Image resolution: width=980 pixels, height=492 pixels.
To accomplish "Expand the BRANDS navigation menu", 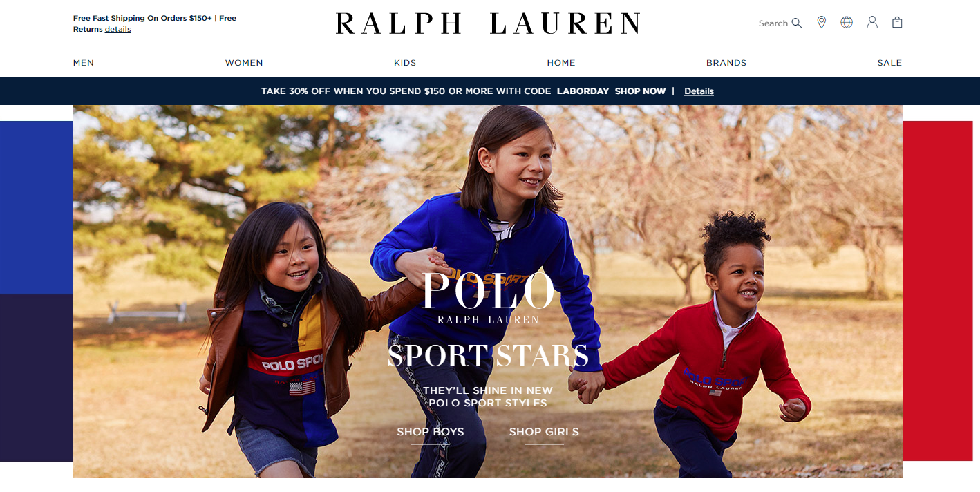I will coord(726,63).
